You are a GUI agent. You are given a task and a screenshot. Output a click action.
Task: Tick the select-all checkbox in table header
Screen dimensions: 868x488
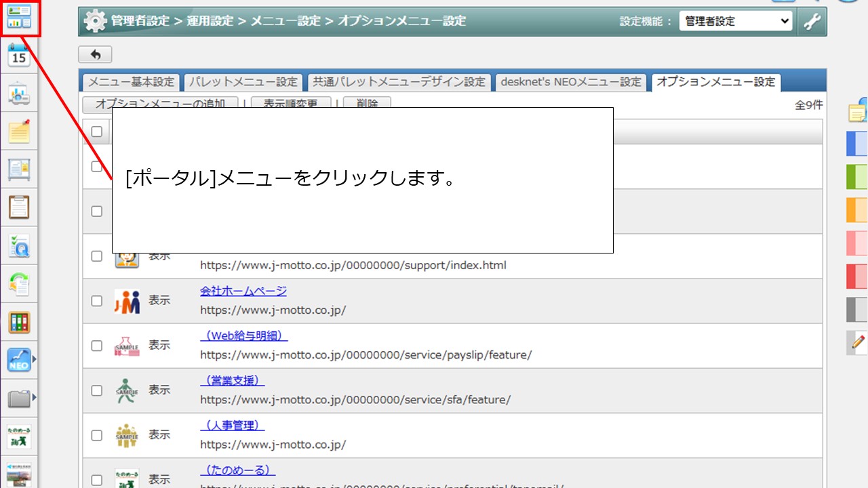click(97, 131)
